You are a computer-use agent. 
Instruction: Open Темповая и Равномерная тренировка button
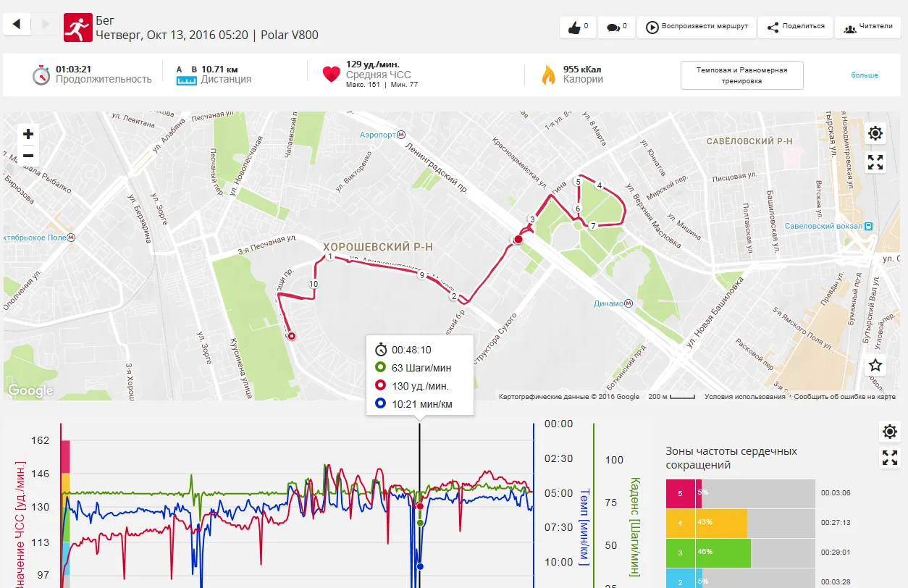point(741,75)
